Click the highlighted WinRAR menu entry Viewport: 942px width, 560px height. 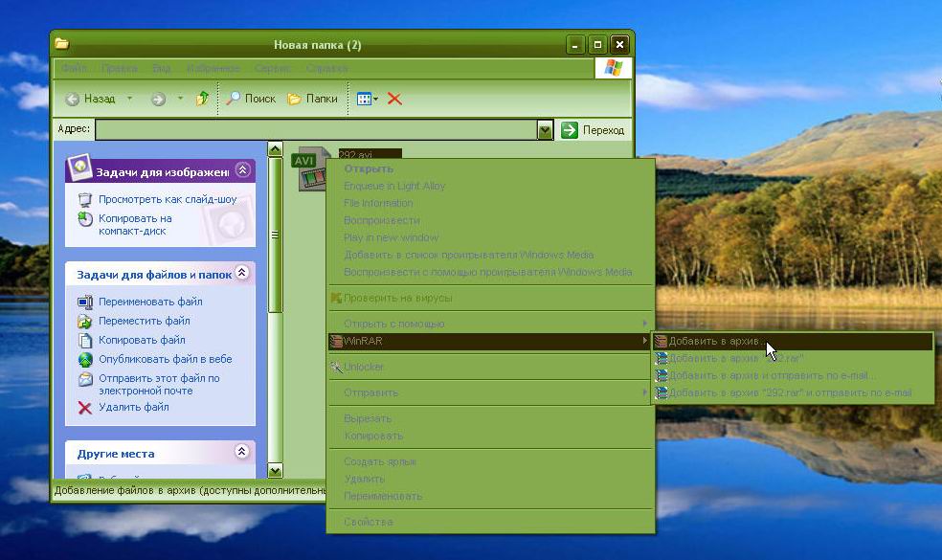[x=490, y=342]
